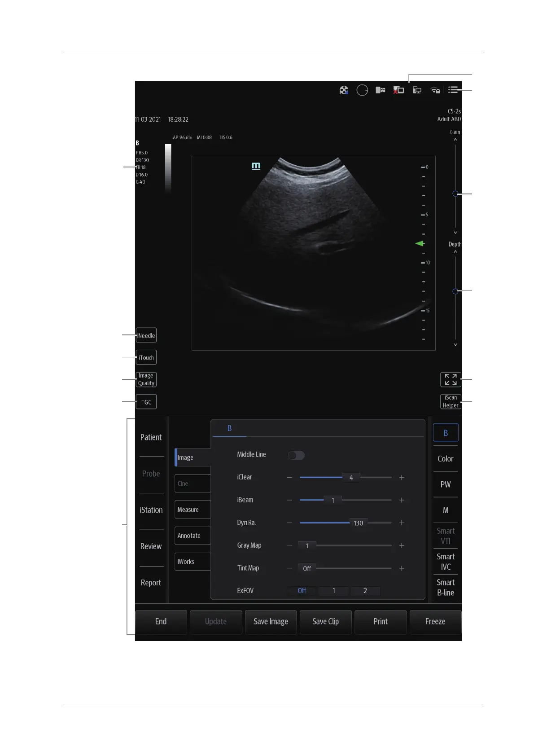Click the full-screen expand arrows icon
This screenshot has height=756, width=534.
(451, 379)
